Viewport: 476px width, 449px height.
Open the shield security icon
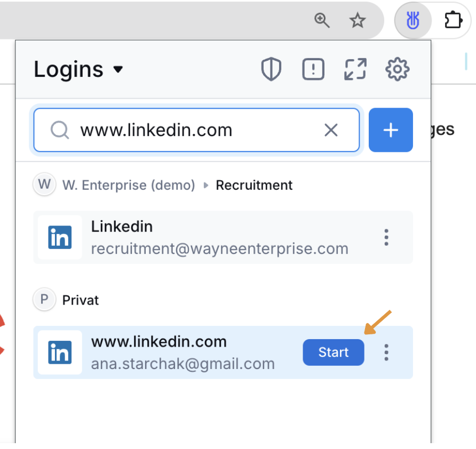(271, 69)
